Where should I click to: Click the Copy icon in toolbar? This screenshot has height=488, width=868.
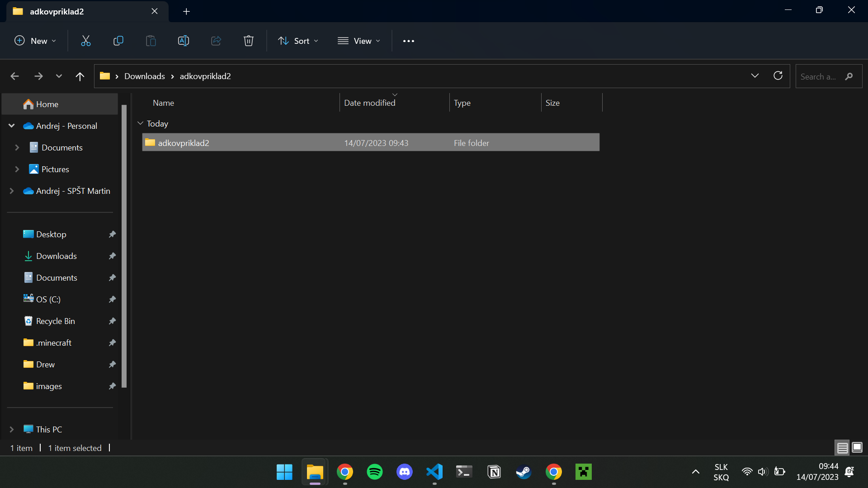point(118,41)
